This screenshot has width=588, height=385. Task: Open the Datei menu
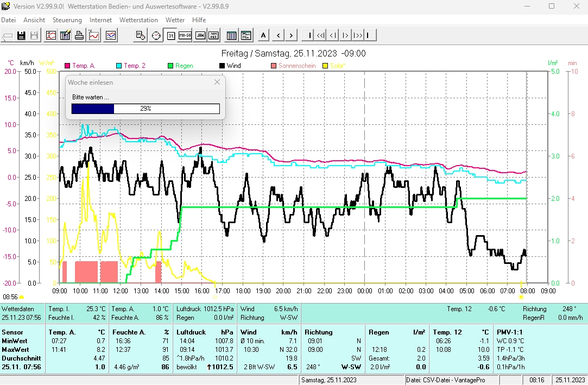(x=9, y=20)
